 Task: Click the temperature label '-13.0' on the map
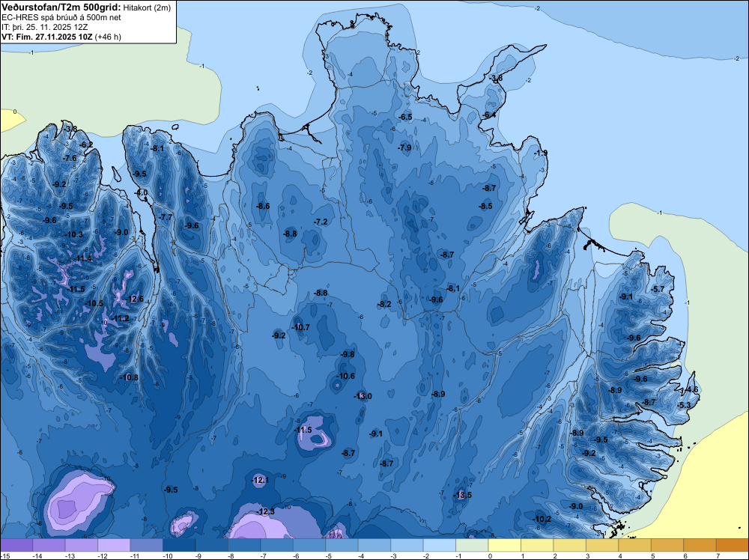pos(363,396)
